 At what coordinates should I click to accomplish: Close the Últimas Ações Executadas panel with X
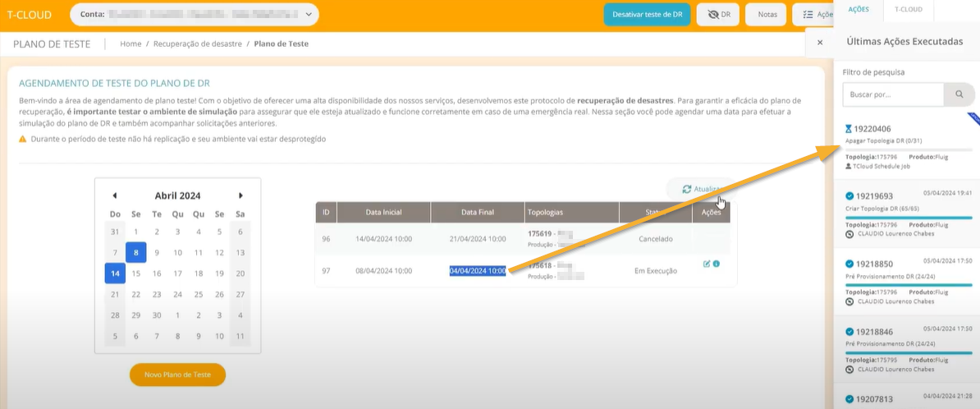pos(820,42)
